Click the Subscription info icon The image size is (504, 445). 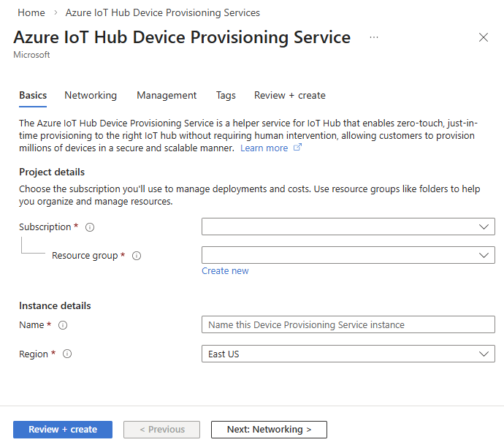(90, 227)
